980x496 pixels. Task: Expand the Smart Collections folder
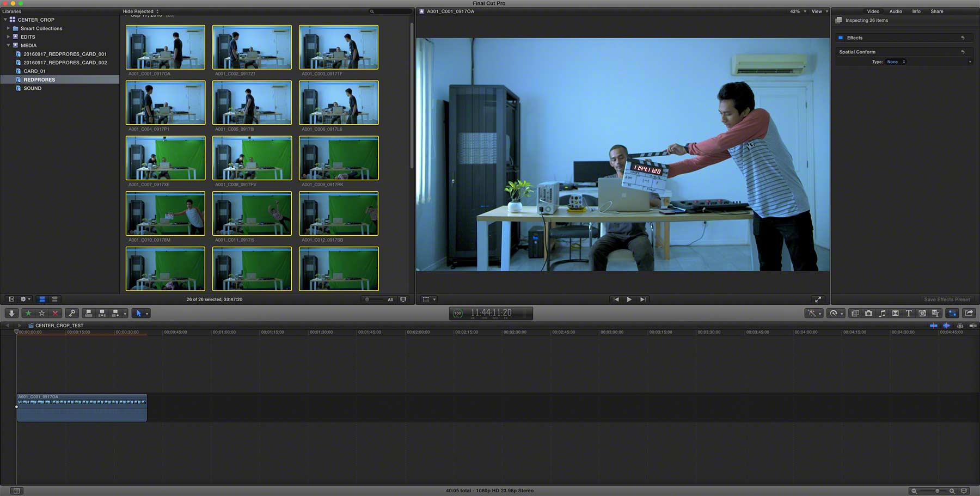pyautogui.click(x=8, y=28)
